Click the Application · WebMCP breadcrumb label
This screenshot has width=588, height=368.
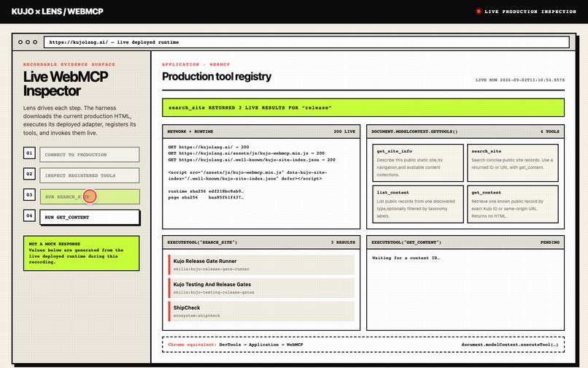[196, 64]
